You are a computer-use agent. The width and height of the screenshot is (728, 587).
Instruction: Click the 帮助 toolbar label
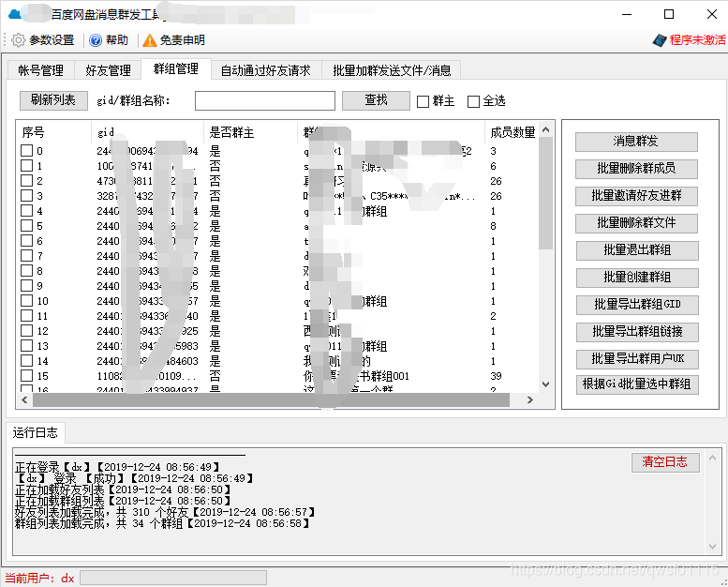click(117, 40)
